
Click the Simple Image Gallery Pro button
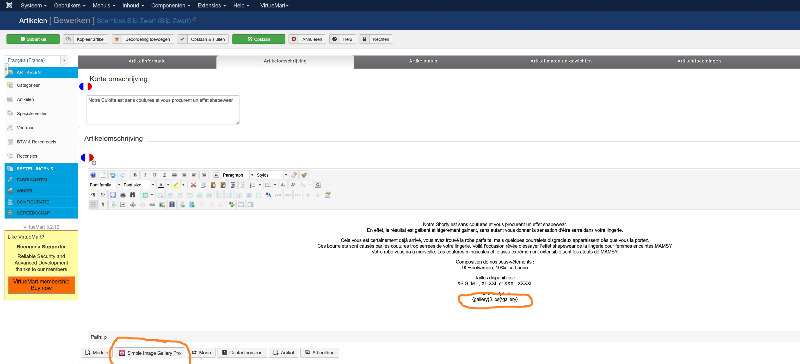pyautogui.click(x=151, y=353)
